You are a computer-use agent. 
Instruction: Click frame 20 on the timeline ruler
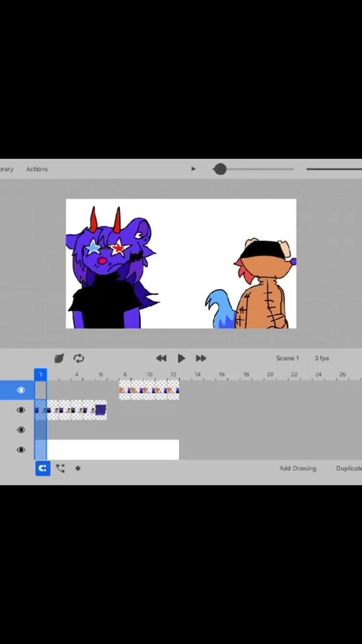pyautogui.click(x=269, y=374)
